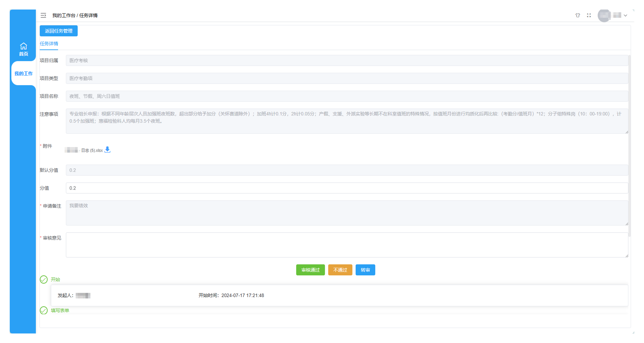Click the 发起人 label
Image resolution: width=644 pixels, height=343 pixels.
(x=65, y=295)
